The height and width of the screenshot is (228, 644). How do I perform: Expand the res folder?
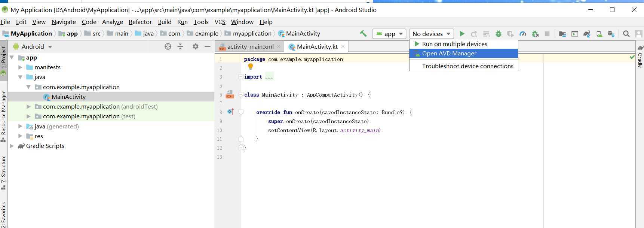(20, 136)
